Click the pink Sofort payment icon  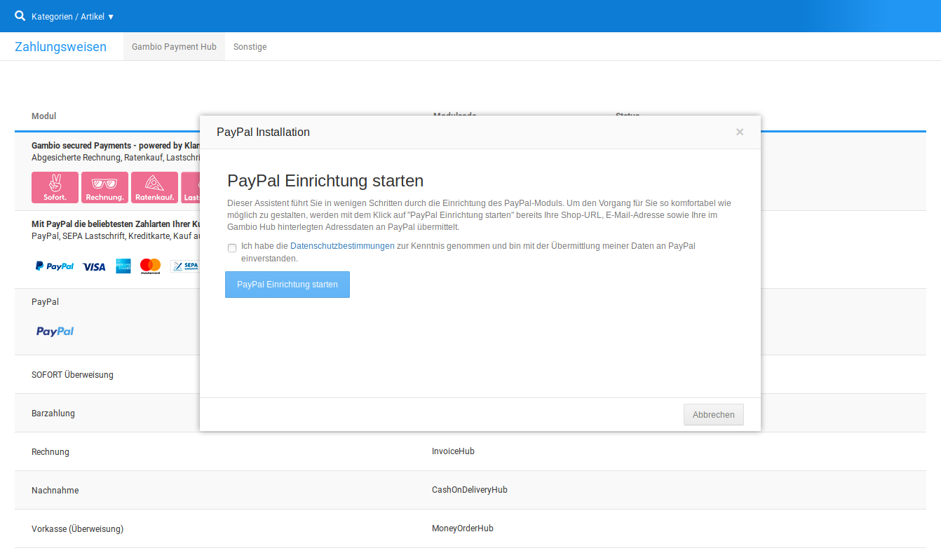click(55, 187)
